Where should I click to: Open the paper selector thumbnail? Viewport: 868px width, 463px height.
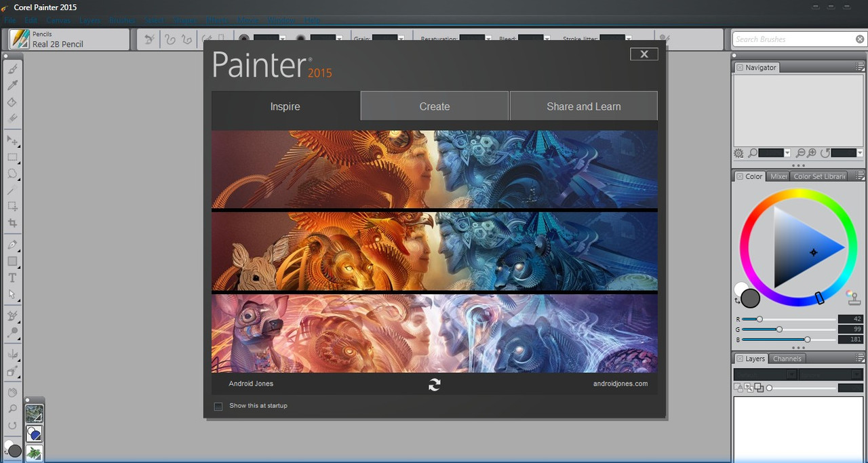pos(34,413)
